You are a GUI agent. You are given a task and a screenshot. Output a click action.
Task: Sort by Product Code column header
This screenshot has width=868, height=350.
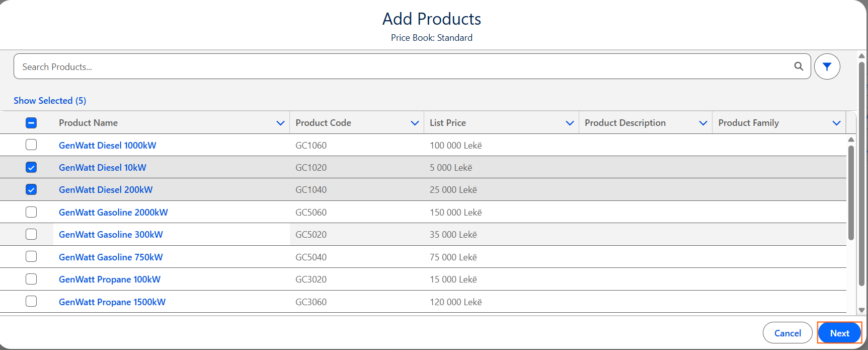(323, 123)
